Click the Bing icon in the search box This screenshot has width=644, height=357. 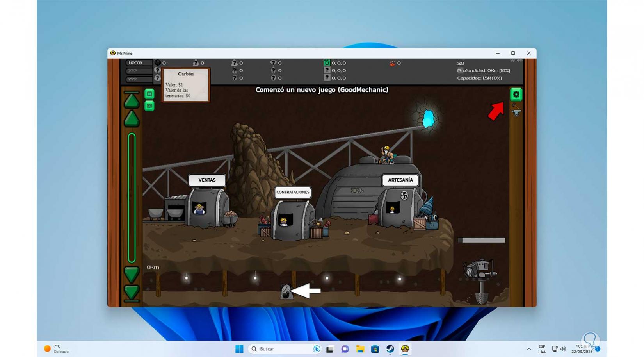(x=317, y=349)
